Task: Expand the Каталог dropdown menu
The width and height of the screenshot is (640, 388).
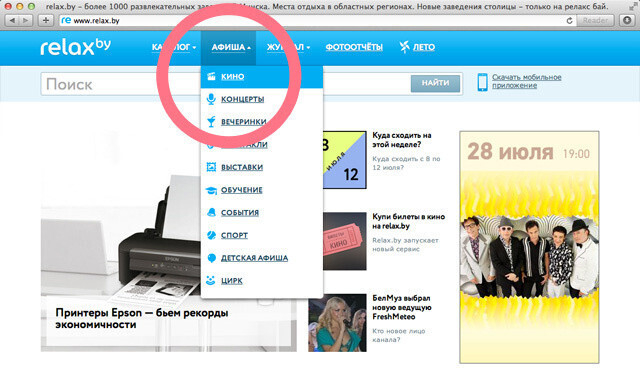Action: click(174, 47)
